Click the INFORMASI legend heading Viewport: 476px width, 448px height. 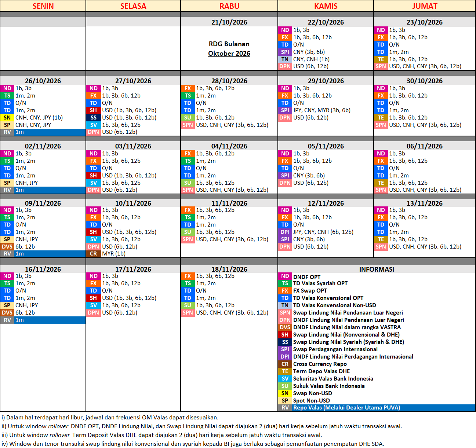pos(377,269)
